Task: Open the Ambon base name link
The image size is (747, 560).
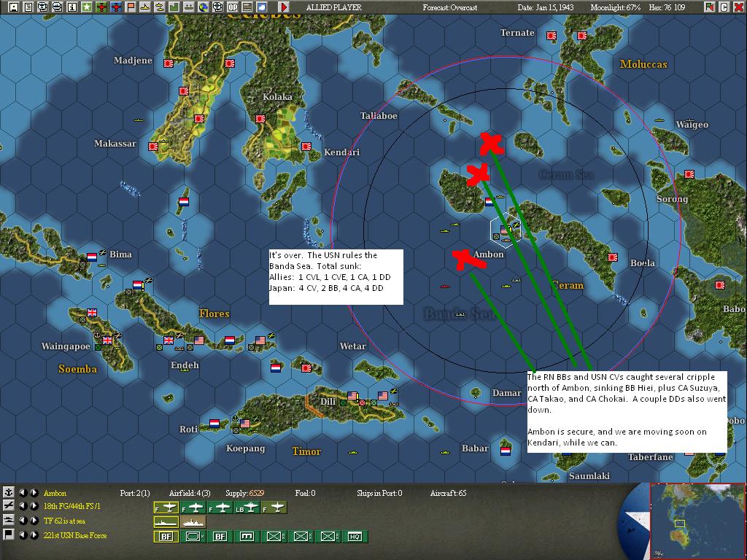Action: 55,494
